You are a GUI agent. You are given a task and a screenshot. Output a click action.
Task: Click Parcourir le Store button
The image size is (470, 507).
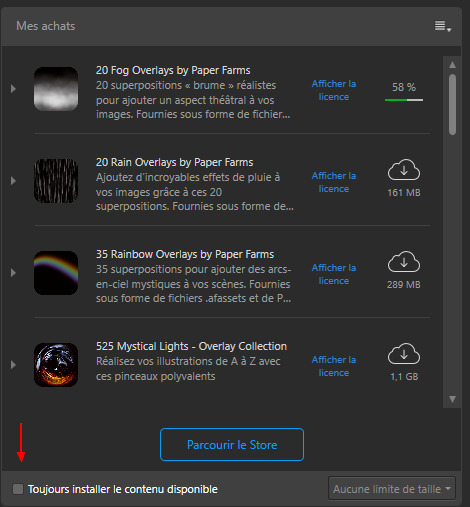point(232,445)
